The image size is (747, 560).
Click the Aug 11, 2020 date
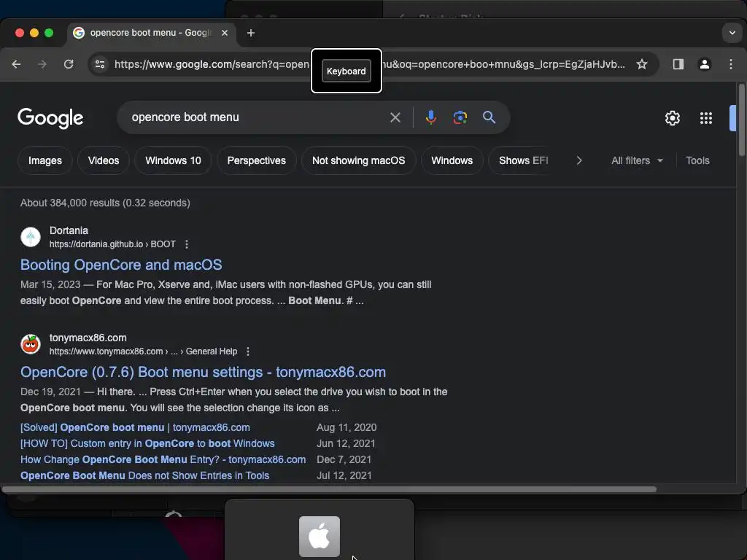pyautogui.click(x=347, y=427)
